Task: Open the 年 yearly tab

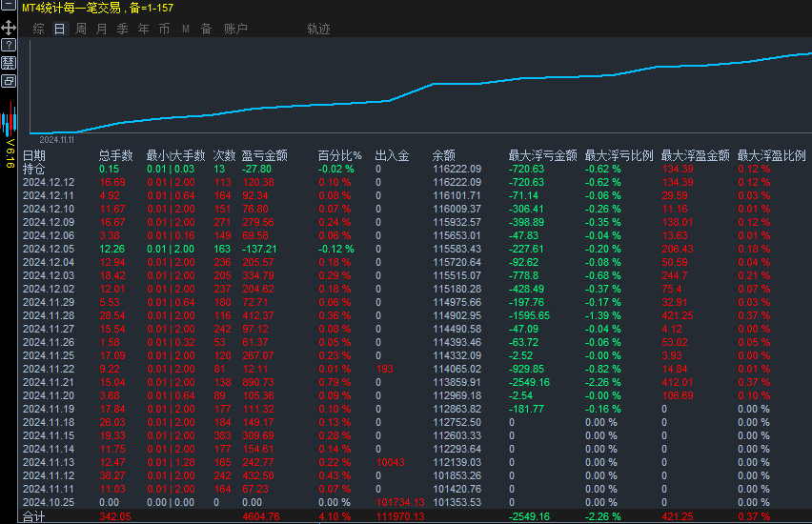Action: pos(144,29)
